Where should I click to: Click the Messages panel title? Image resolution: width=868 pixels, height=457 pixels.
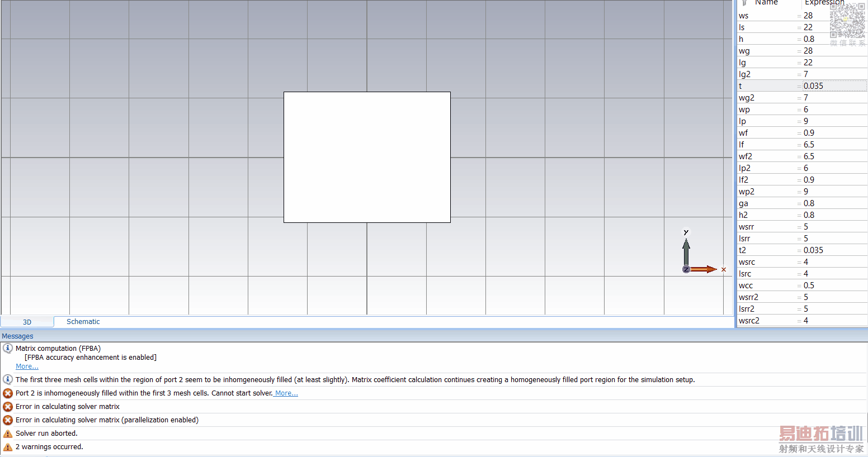pos(17,336)
